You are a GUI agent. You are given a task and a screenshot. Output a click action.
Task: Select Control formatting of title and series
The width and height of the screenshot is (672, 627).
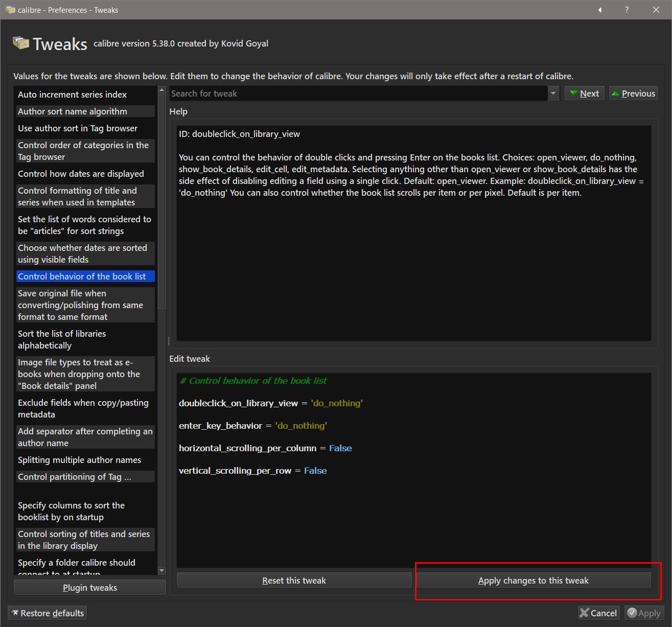pyautogui.click(x=85, y=197)
